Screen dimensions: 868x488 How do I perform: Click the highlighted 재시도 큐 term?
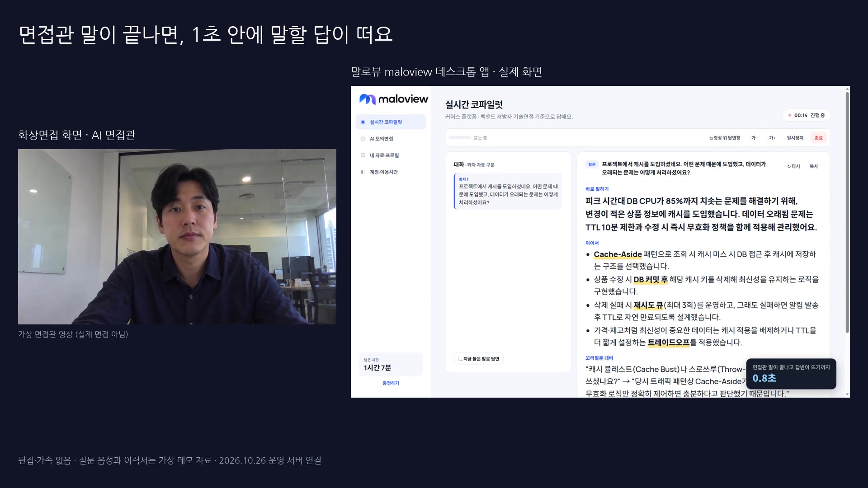click(648, 305)
